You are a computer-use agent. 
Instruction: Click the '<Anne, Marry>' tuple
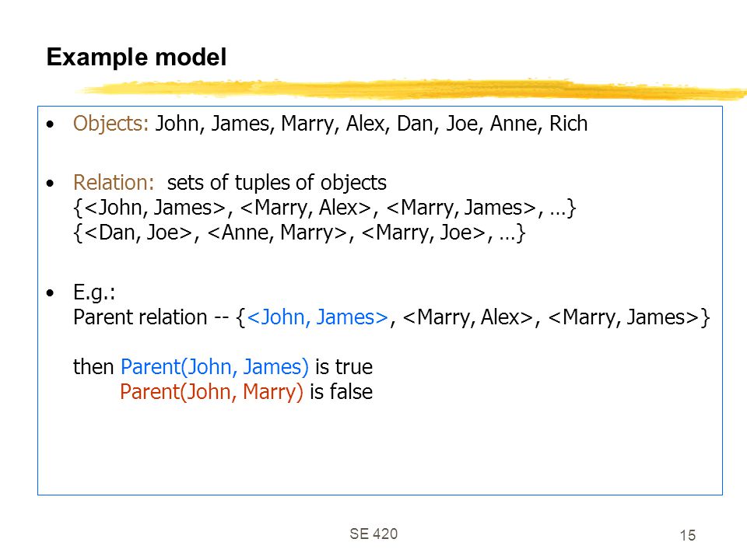point(278,233)
